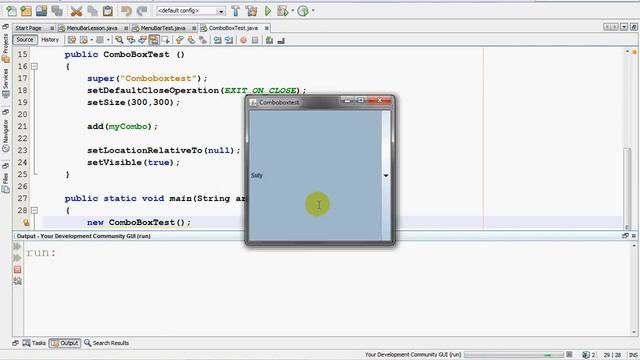
Task: Close the ComboBoxTest.java tab
Action: [267, 28]
